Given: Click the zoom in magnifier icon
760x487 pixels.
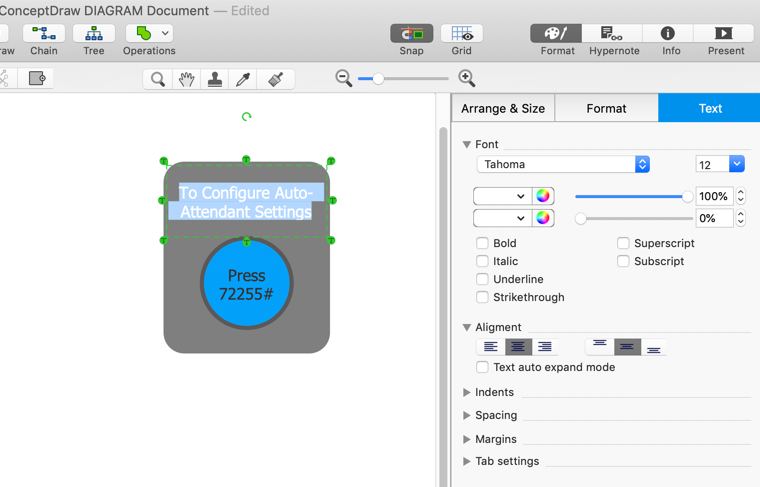Looking at the screenshot, I should click(x=466, y=78).
